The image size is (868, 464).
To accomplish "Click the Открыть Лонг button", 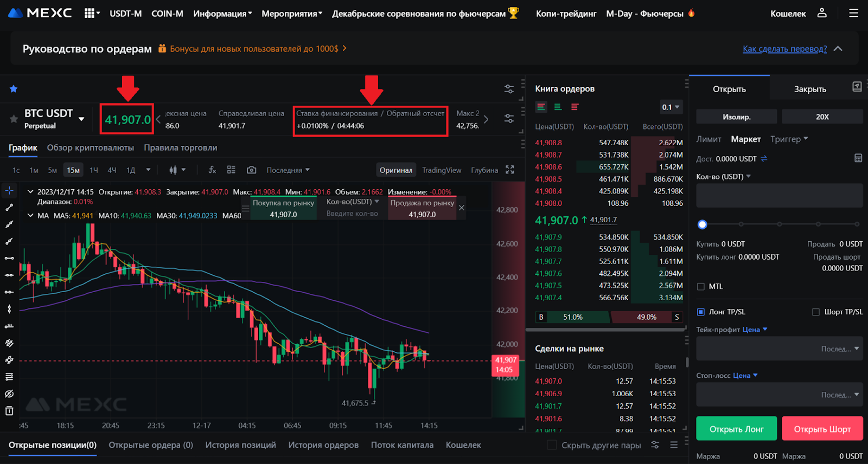I will click(736, 429).
